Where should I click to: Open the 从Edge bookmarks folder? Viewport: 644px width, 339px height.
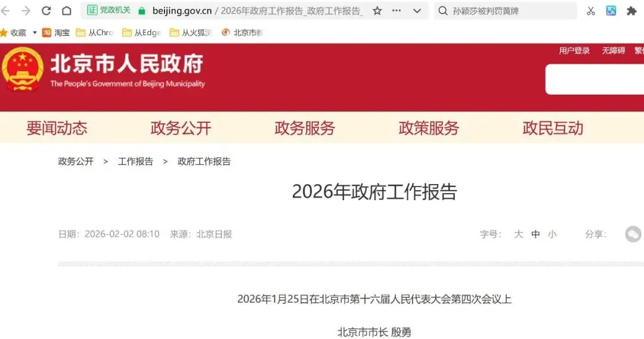pos(142,32)
